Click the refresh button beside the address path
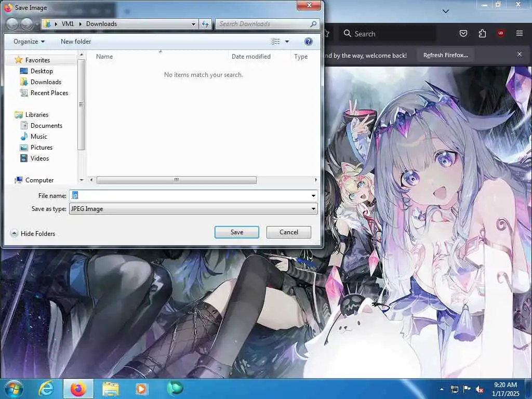Image resolution: width=532 pixels, height=399 pixels. pyautogui.click(x=205, y=24)
